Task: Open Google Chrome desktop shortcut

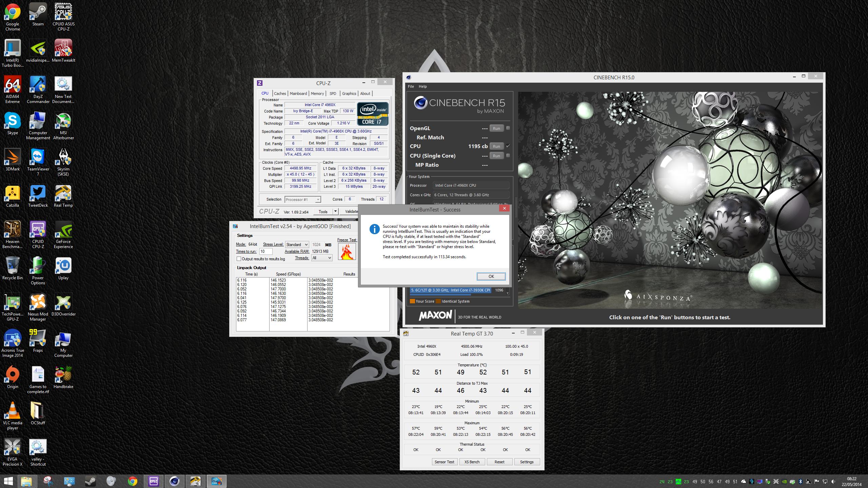Action: 13,17
